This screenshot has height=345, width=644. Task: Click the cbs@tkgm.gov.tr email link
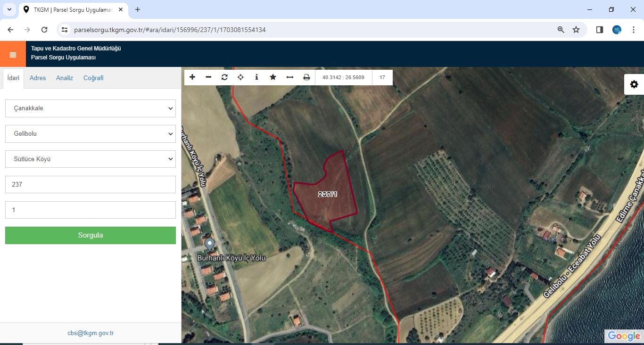(91, 333)
